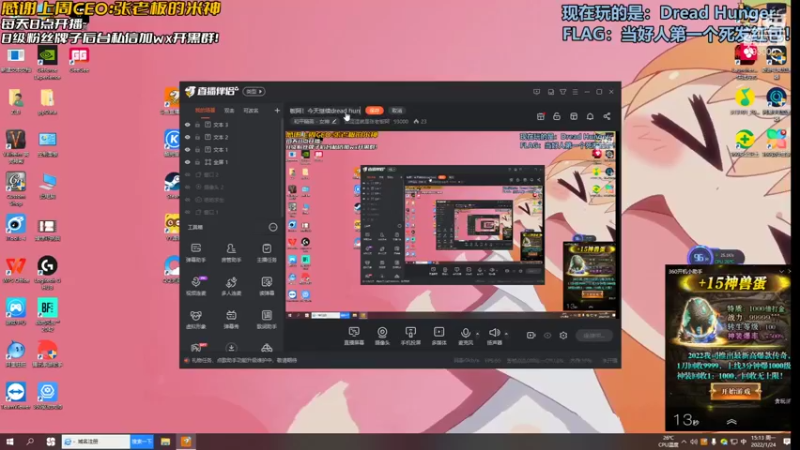Edit the stream category with pencil
The height and width of the screenshot is (450, 800).
click(x=334, y=121)
